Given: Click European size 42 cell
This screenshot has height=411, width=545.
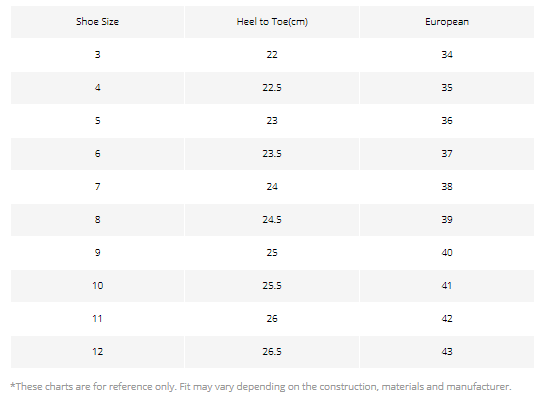Looking at the screenshot, I should pyautogui.click(x=447, y=319).
